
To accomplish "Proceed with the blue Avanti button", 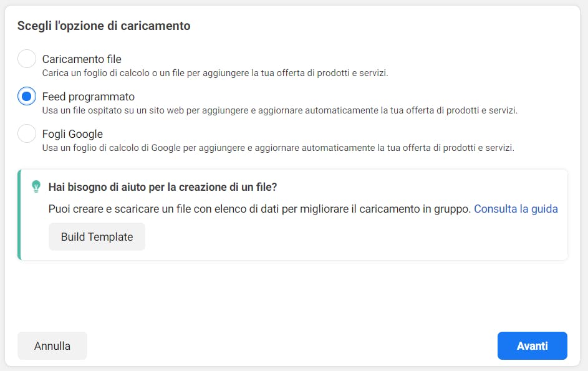I will click(532, 345).
